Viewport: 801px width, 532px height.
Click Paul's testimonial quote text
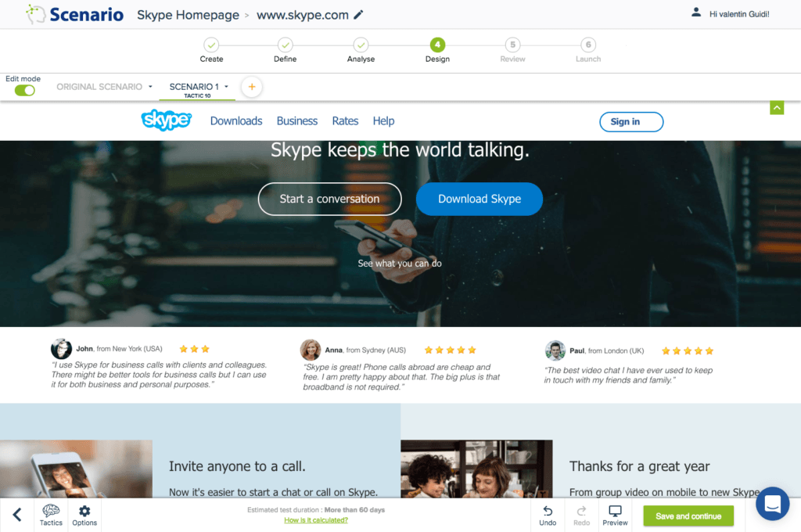click(x=628, y=375)
